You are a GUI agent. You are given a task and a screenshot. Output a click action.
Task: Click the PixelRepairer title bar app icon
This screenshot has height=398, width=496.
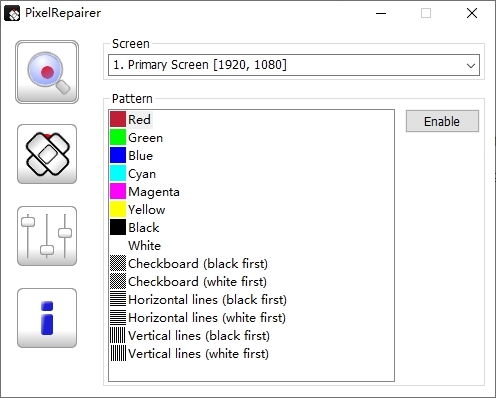tap(12, 13)
